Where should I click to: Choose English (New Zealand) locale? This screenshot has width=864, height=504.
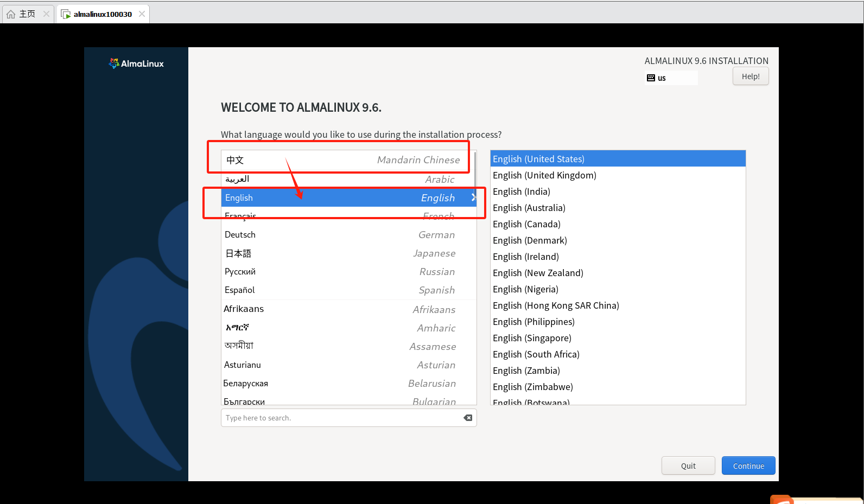618,273
